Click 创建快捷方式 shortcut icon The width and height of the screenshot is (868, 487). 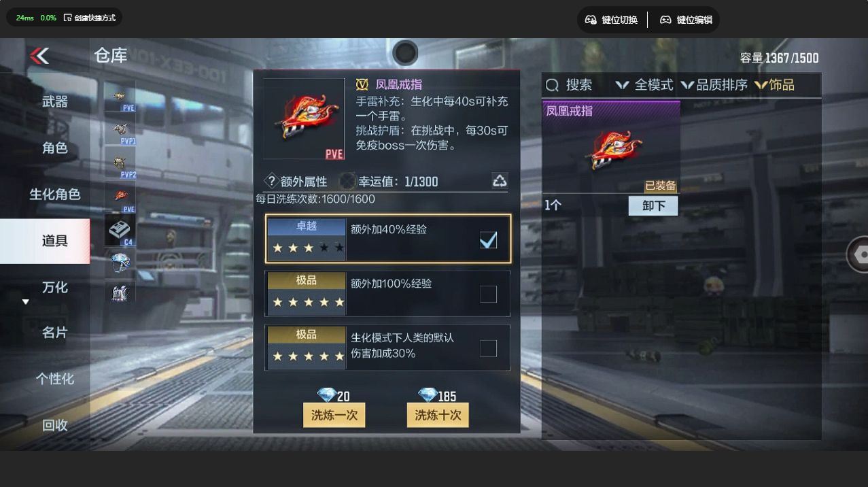tap(67, 18)
